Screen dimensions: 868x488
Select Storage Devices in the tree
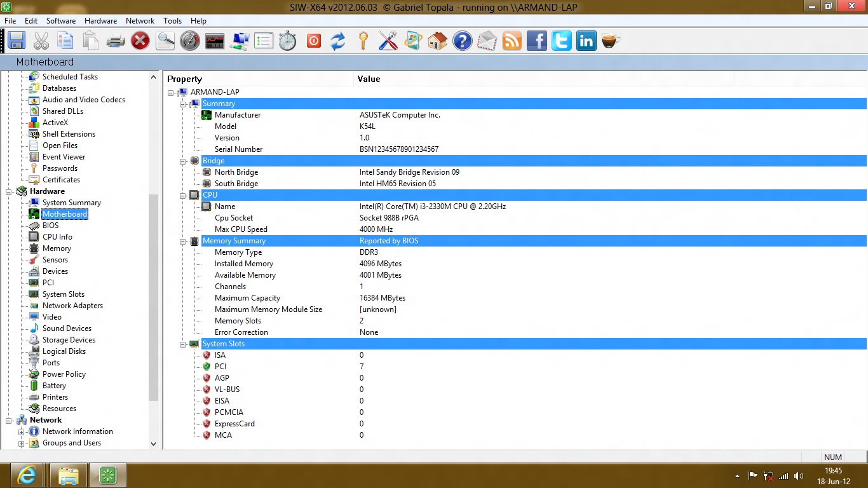tap(69, 340)
